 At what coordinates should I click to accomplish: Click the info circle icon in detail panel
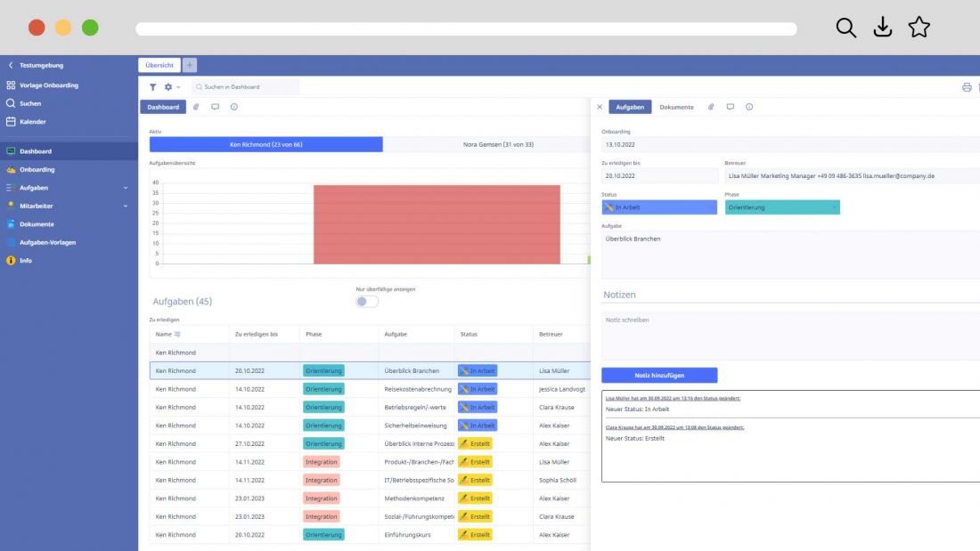click(x=748, y=107)
